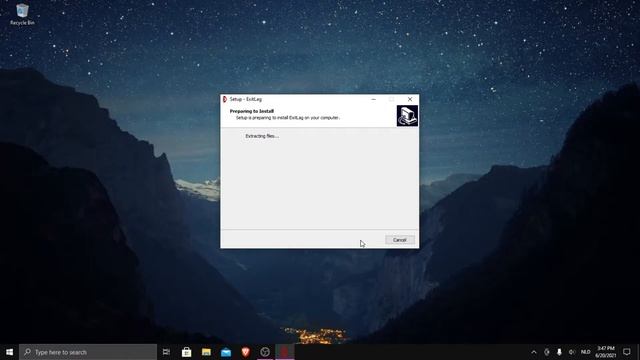The width and height of the screenshot is (640, 360).
Task: Click the microphone tray icon
Action: [x=559, y=352]
